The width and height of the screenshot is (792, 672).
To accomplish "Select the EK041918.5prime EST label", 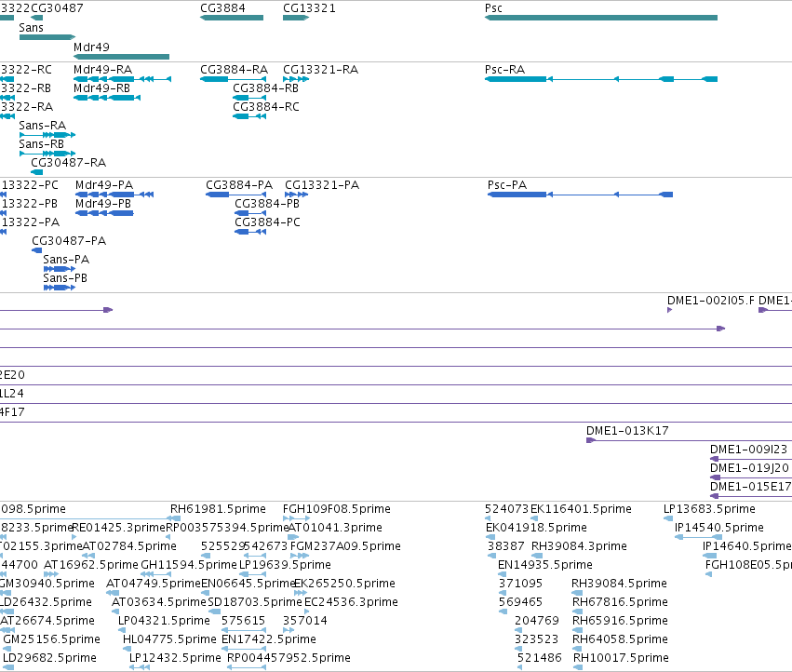I will (536, 528).
